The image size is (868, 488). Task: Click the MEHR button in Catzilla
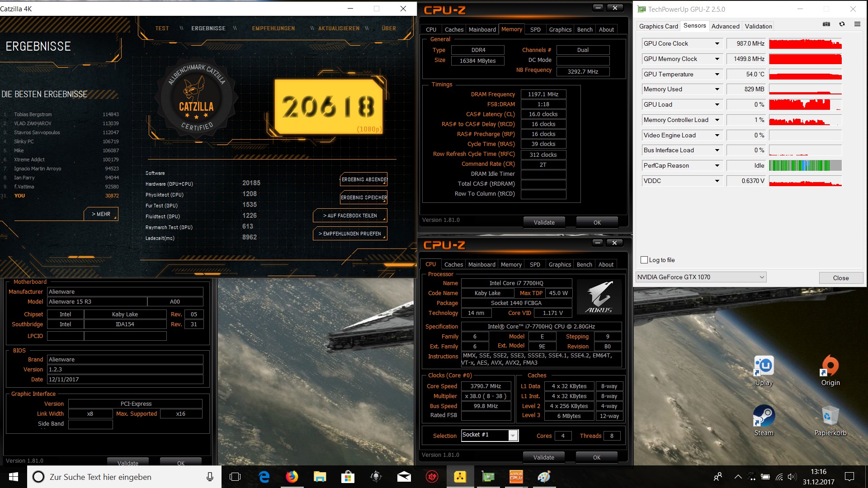(101, 214)
